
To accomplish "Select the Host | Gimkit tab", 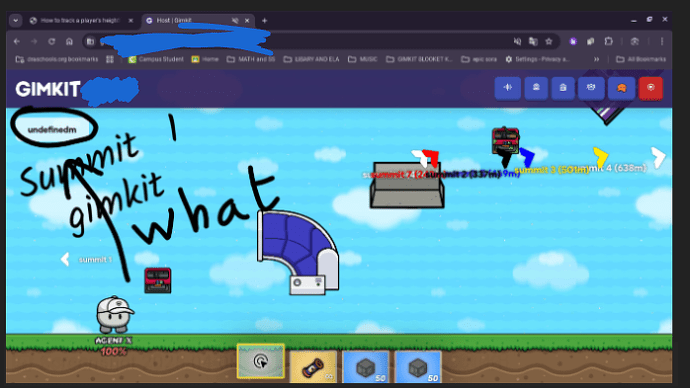I will pyautogui.click(x=198, y=21).
